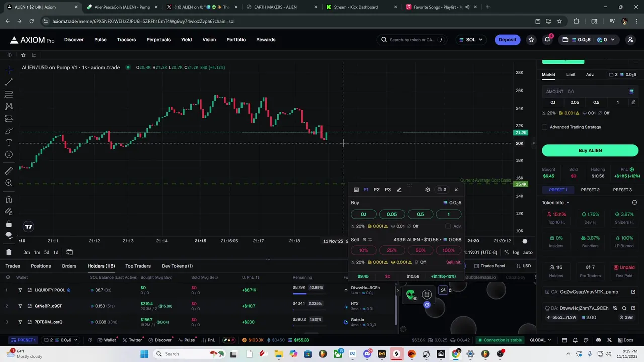Toggle the Trades Panel checkbox
644x362 pixels.
(x=476, y=266)
